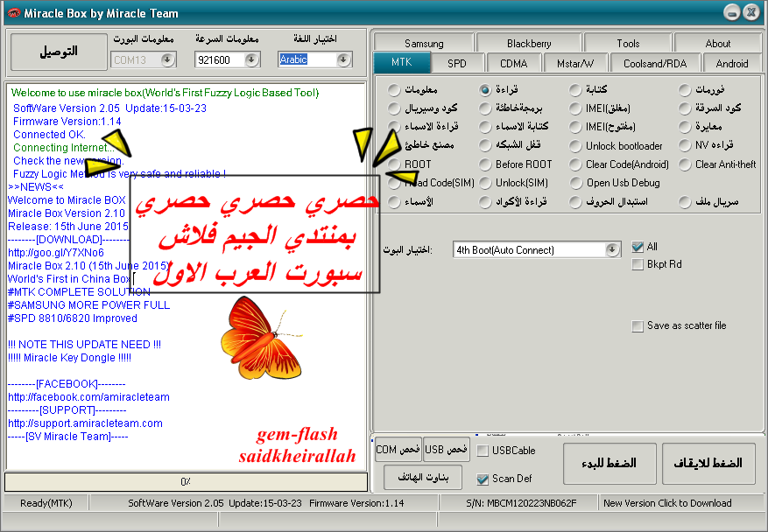Enable the Bkpt Rd checkbox
The width and height of the screenshot is (768, 532).
[638, 265]
